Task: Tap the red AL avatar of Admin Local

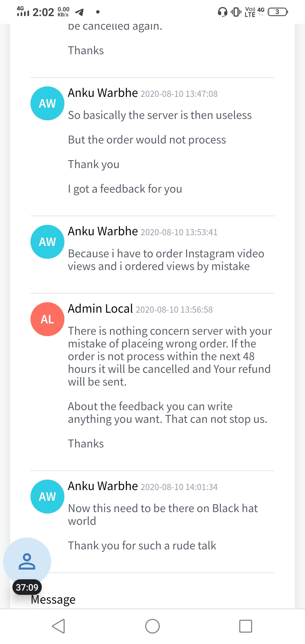Action: [x=47, y=319]
